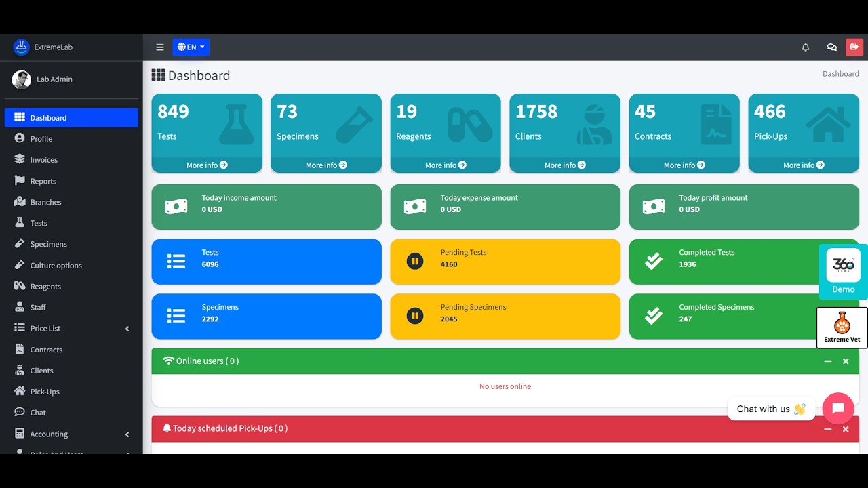This screenshot has width=868, height=488.
Task: Click the Lab Admin user name
Action: click(54, 79)
